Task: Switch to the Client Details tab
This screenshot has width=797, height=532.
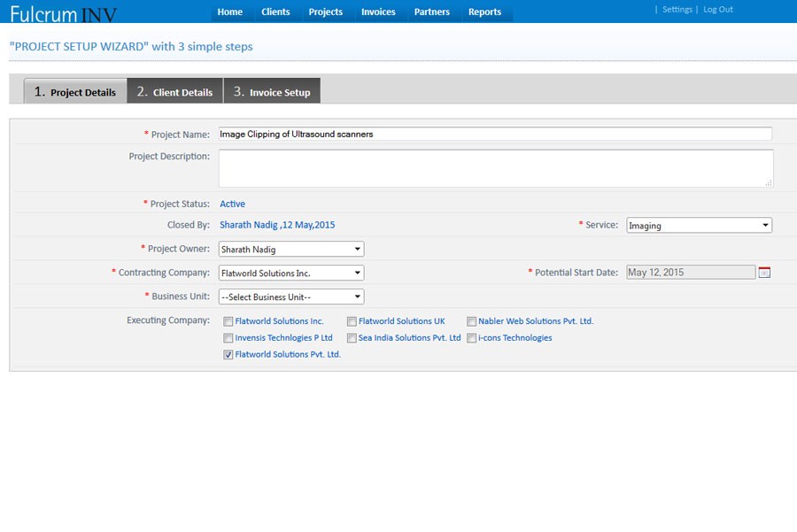Action: pos(174,91)
